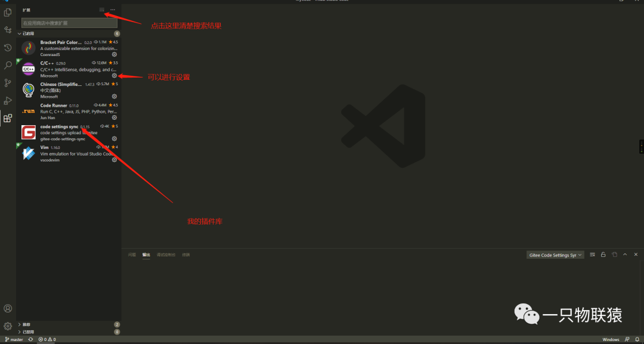Select the C/C++ extension logo
This screenshot has width=644, height=344.
tap(29, 69)
